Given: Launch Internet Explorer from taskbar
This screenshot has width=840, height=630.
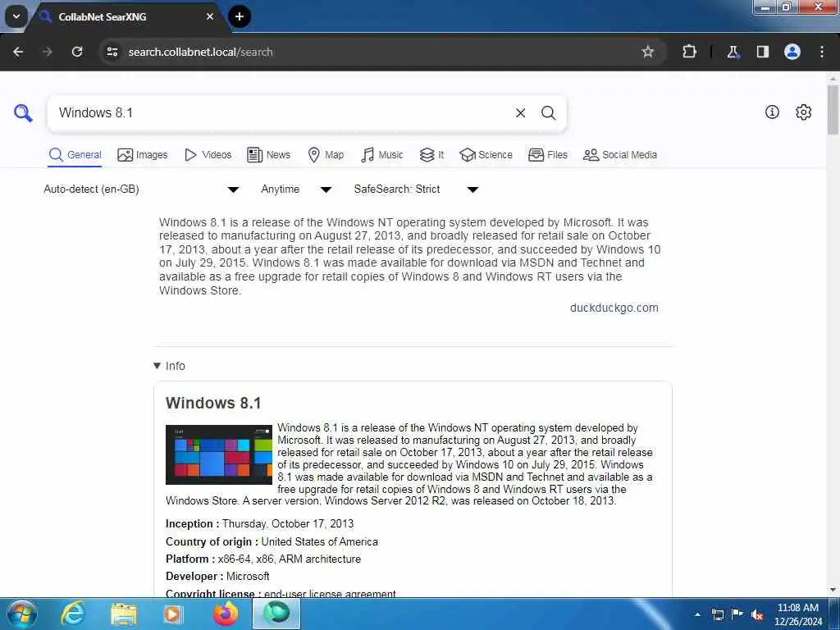Looking at the screenshot, I should 73,614.
